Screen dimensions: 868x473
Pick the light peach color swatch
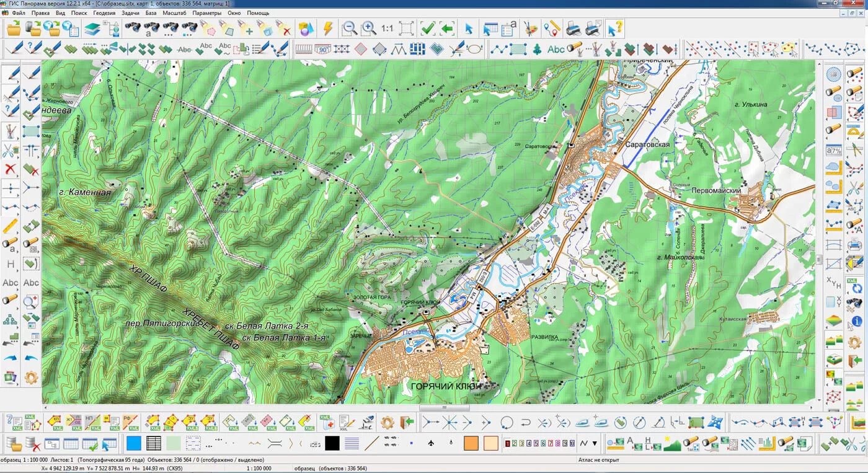491,443
